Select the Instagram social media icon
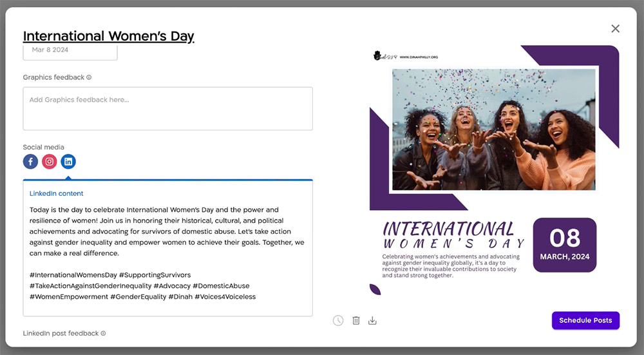 tap(50, 162)
